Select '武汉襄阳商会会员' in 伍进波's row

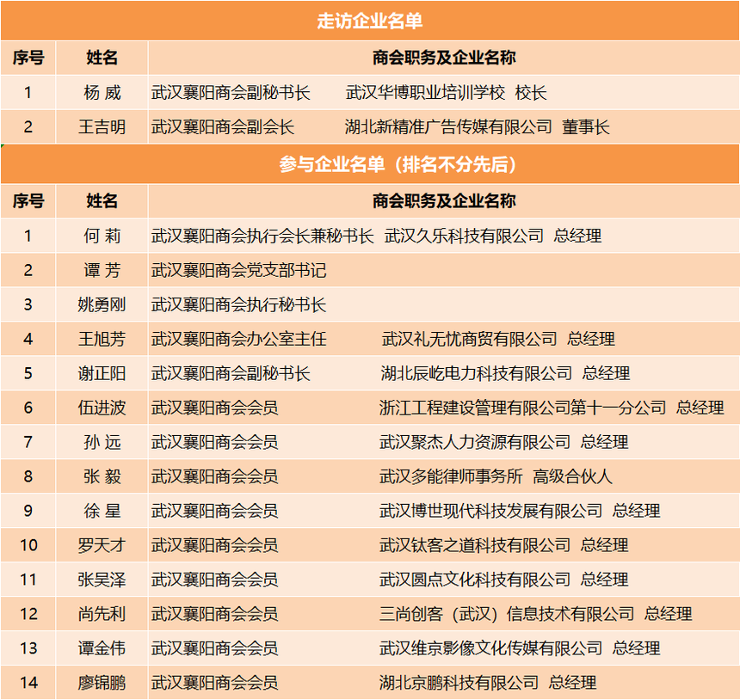[215, 408]
